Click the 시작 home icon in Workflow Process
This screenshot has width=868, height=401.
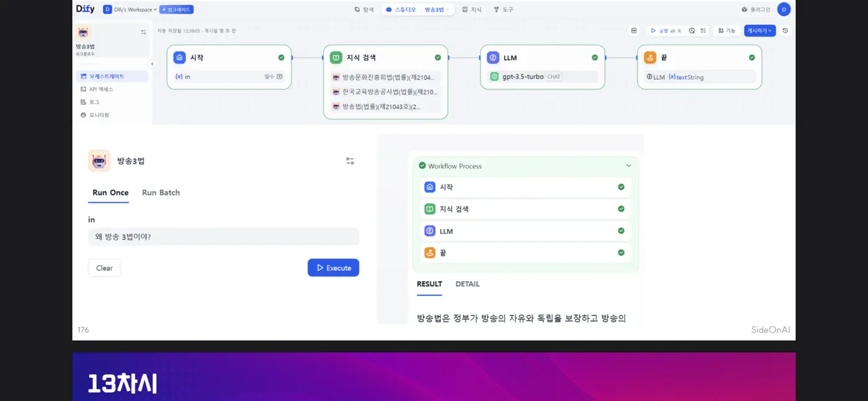(x=430, y=187)
